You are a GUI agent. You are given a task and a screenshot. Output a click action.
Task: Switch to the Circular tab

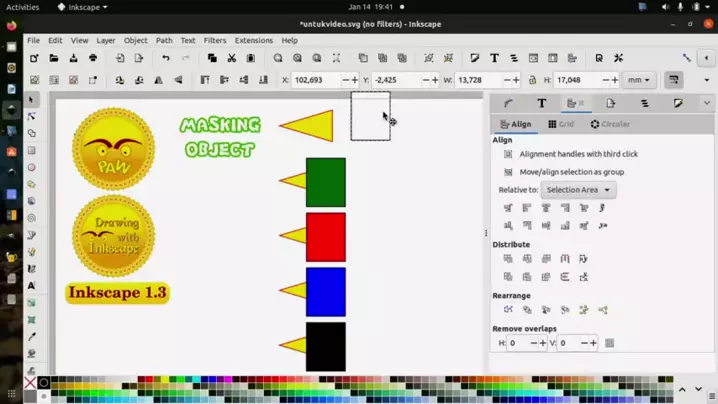tap(610, 125)
